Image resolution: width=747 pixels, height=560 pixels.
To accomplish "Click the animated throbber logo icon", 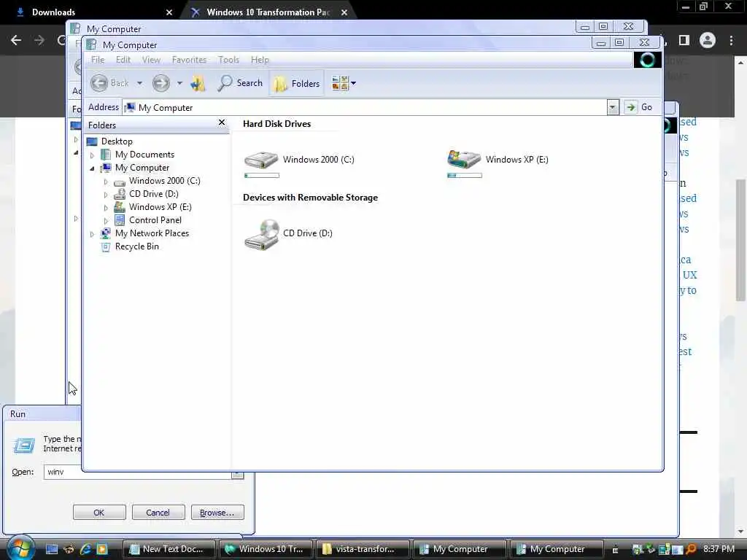I will (x=647, y=60).
